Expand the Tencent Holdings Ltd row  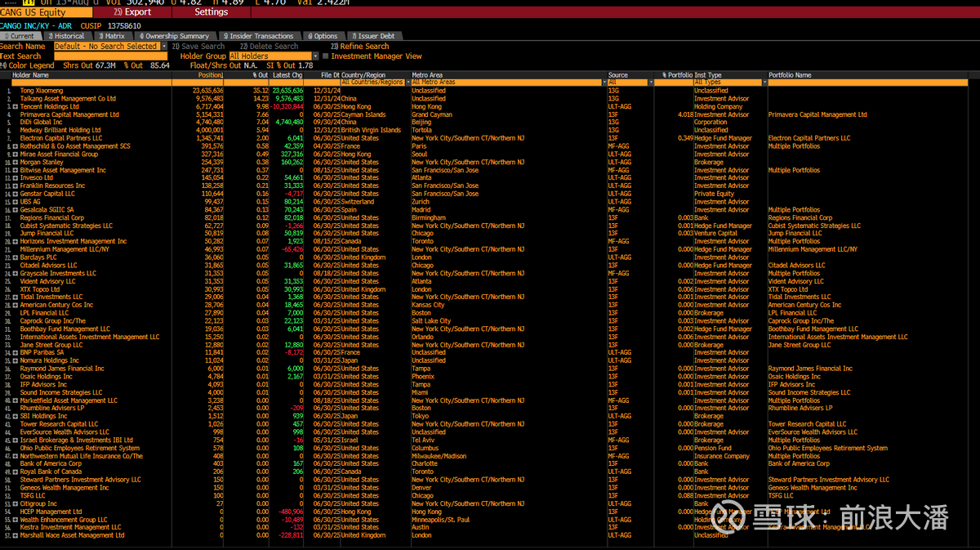coord(15,107)
